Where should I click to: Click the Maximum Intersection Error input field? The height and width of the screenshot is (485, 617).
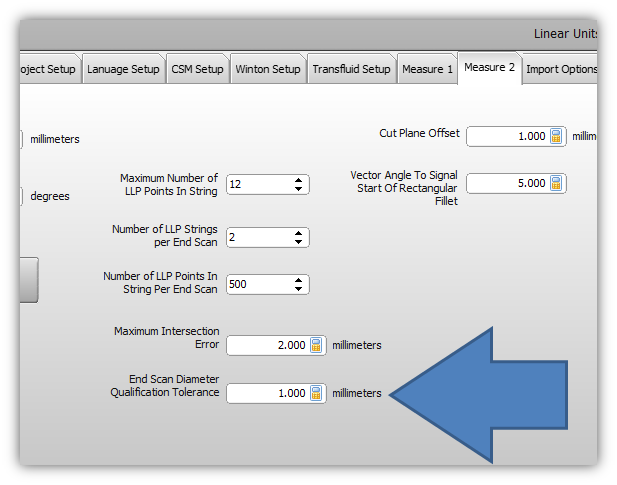[x=267, y=345]
